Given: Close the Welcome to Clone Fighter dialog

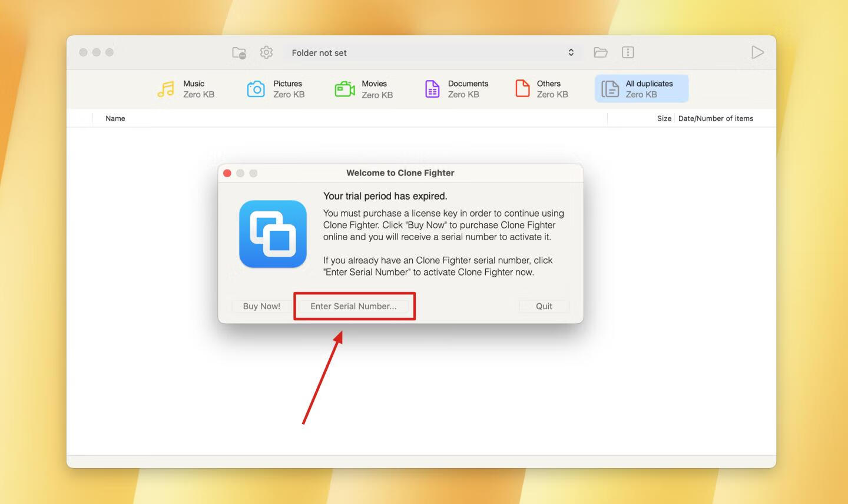Looking at the screenshot, I should 227,173.
